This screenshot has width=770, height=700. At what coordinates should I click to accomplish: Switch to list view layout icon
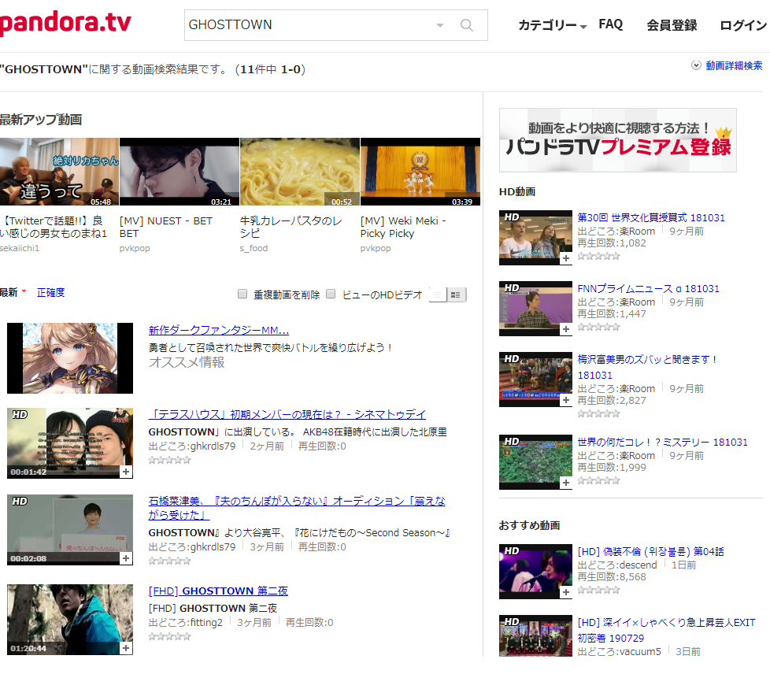[438, 294]
